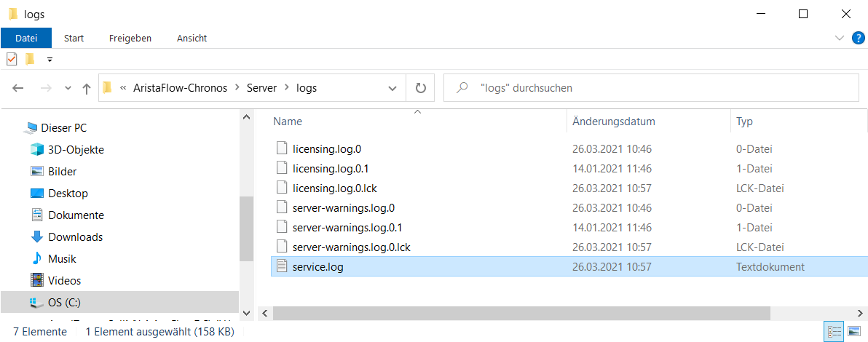Switch to the Ansicht ribbon tab

pos(192,38)
